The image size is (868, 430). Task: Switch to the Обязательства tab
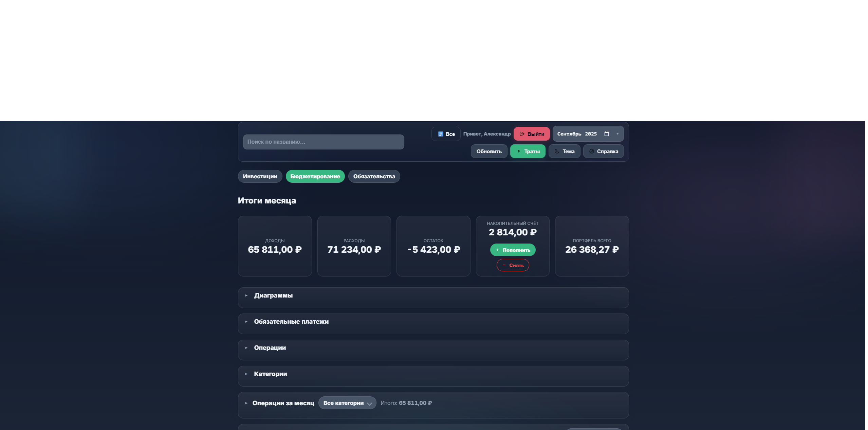point(374,176)
